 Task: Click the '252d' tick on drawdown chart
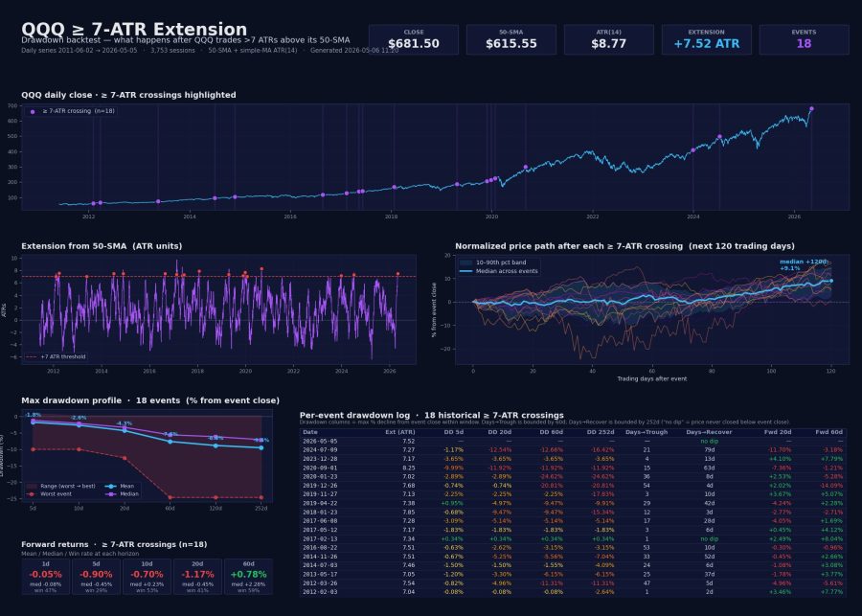pos(261,508)
